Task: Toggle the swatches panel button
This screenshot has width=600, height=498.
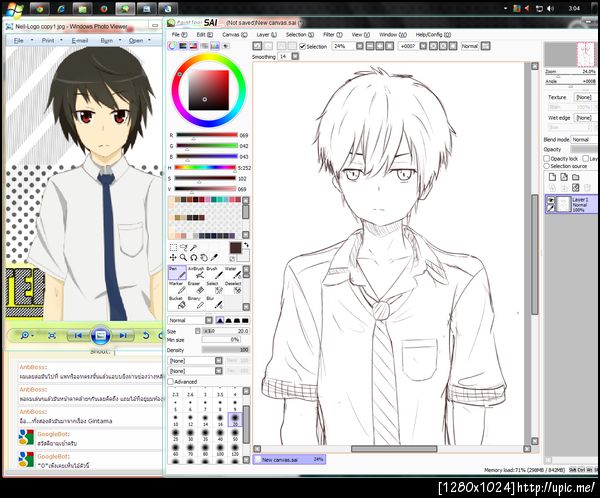Action: [x=215, y=46]
